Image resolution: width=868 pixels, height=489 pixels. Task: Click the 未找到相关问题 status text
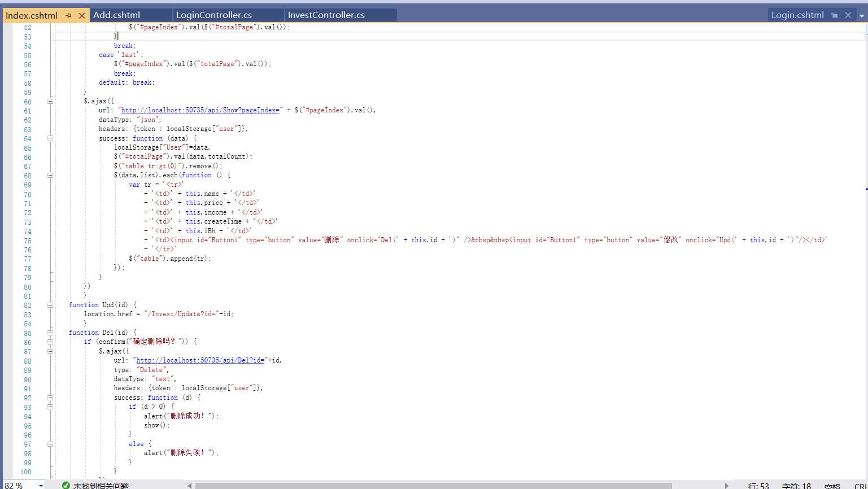click(101, 486)
